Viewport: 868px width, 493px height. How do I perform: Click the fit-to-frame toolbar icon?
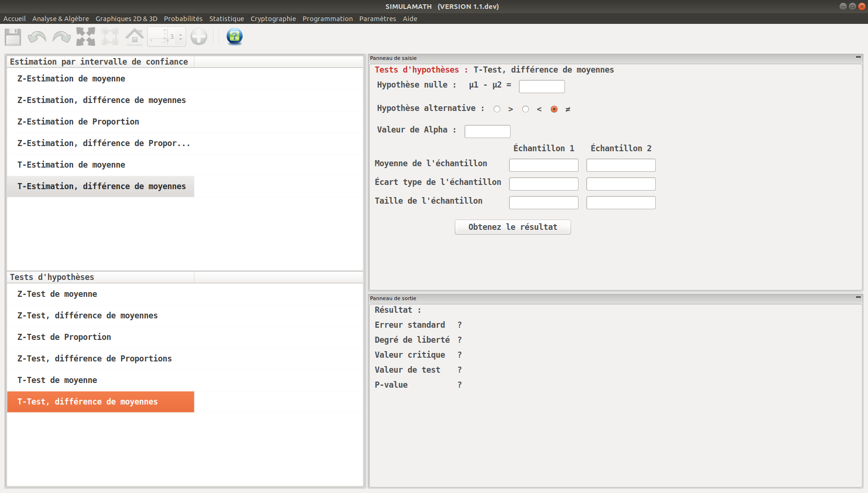pyautogui.click(x=110, y=37)
